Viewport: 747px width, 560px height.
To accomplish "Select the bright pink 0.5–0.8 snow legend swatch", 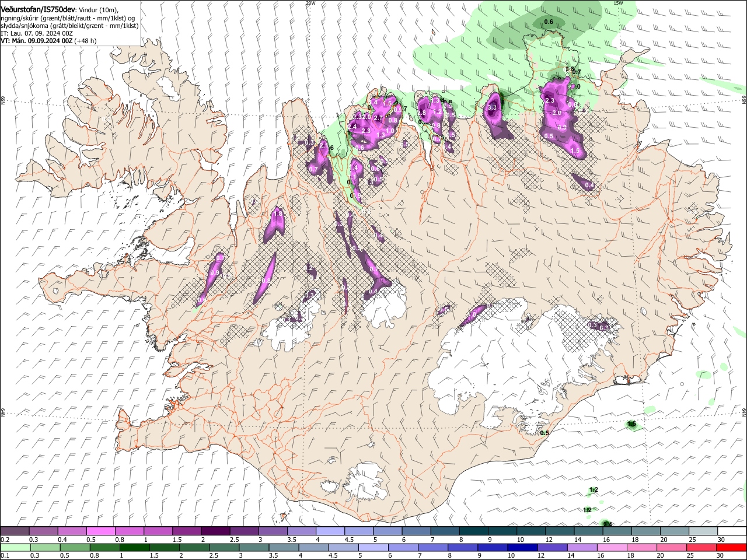I will [x=101, y=531].
